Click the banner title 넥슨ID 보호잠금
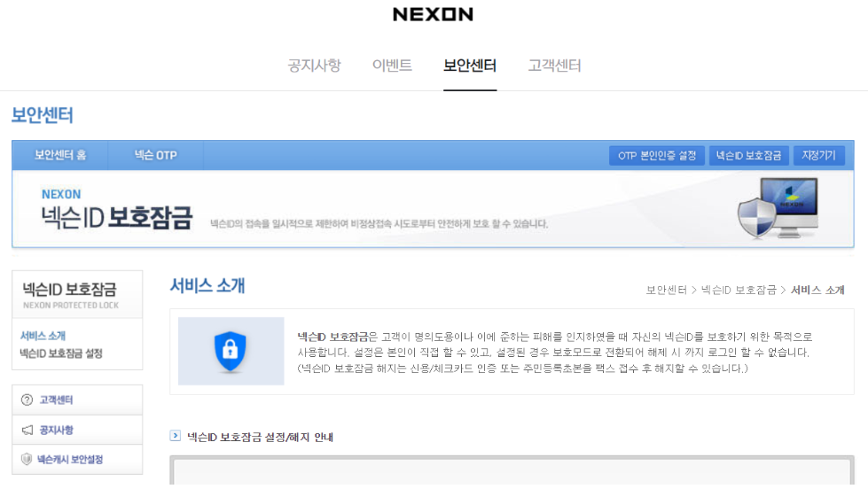Viewport: 868px width, 489px height. click(x=117, y=217)
